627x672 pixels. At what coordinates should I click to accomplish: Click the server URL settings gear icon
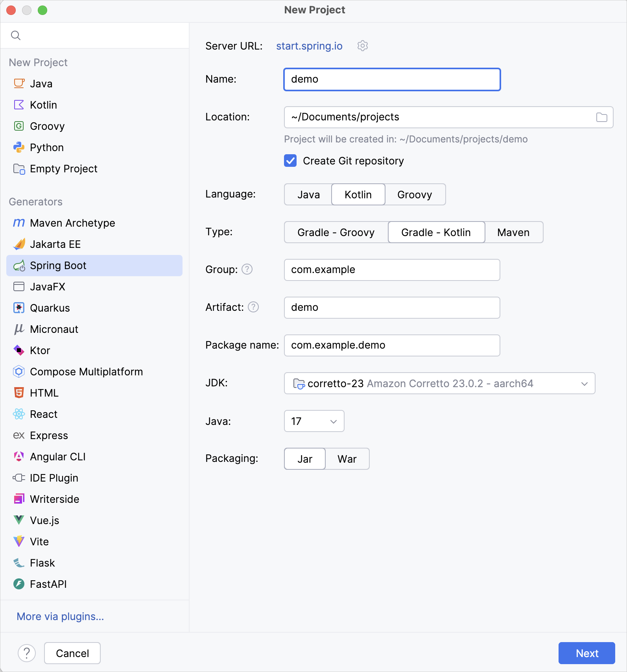point(362,46)
